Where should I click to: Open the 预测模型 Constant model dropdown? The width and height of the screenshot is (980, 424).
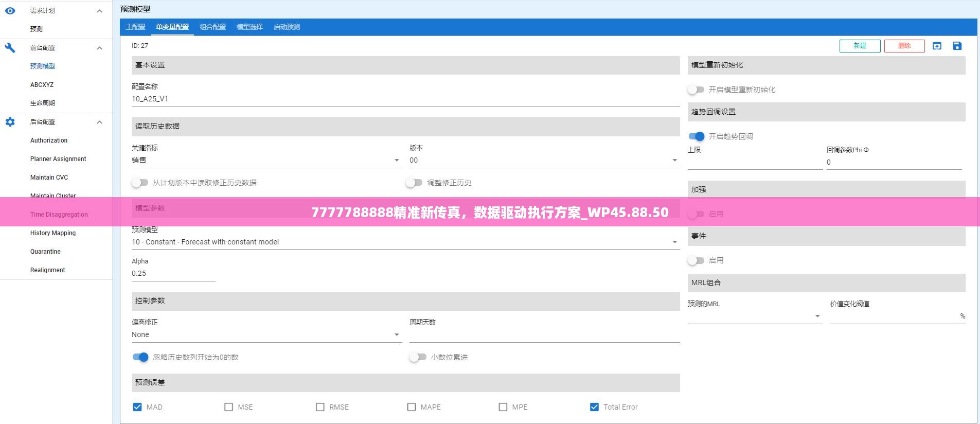click(x=405, y=242)
